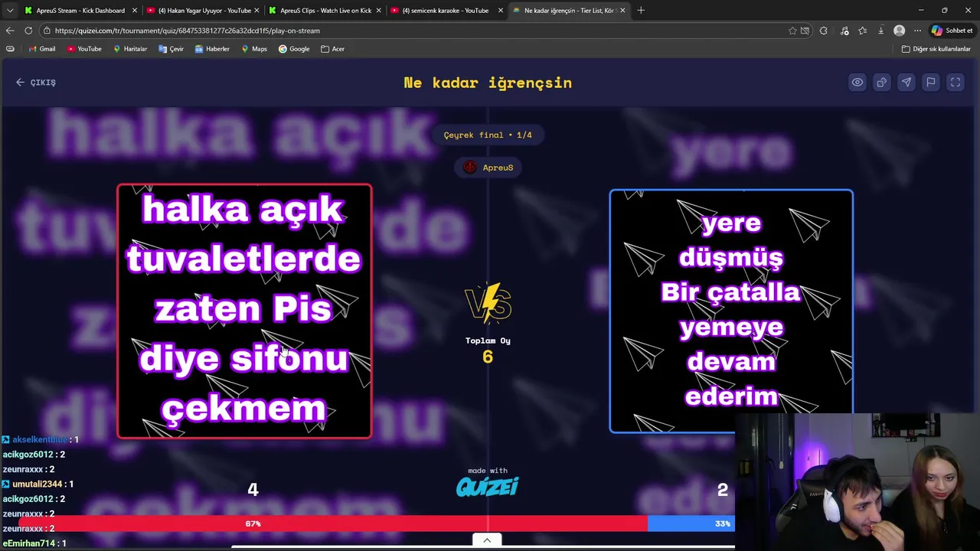Select the Ne kadar iğrençsin tab
This screenshot has height=551, width=980.
tap(568, 10)
